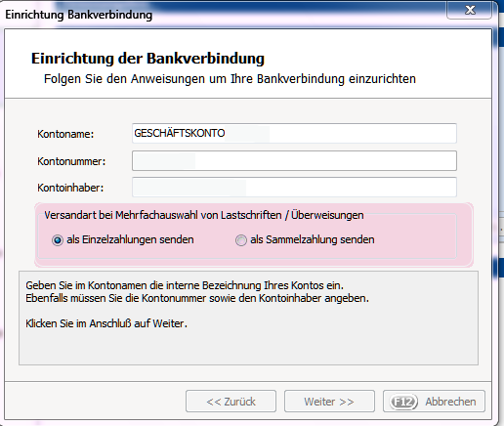Cancel setup via the Abbrechen button
The width and height of the screenshot is (504, 426).
click(434, 402)
